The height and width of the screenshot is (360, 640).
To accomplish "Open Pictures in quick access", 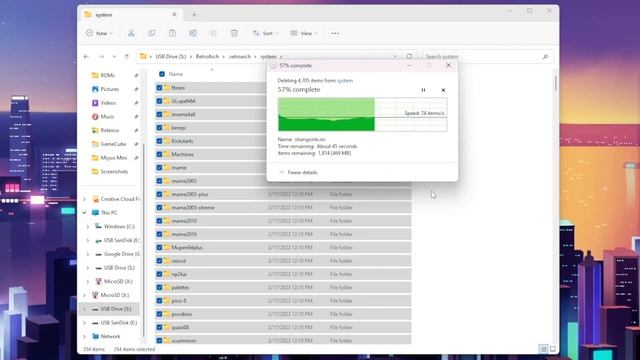I will coord(109,89).
